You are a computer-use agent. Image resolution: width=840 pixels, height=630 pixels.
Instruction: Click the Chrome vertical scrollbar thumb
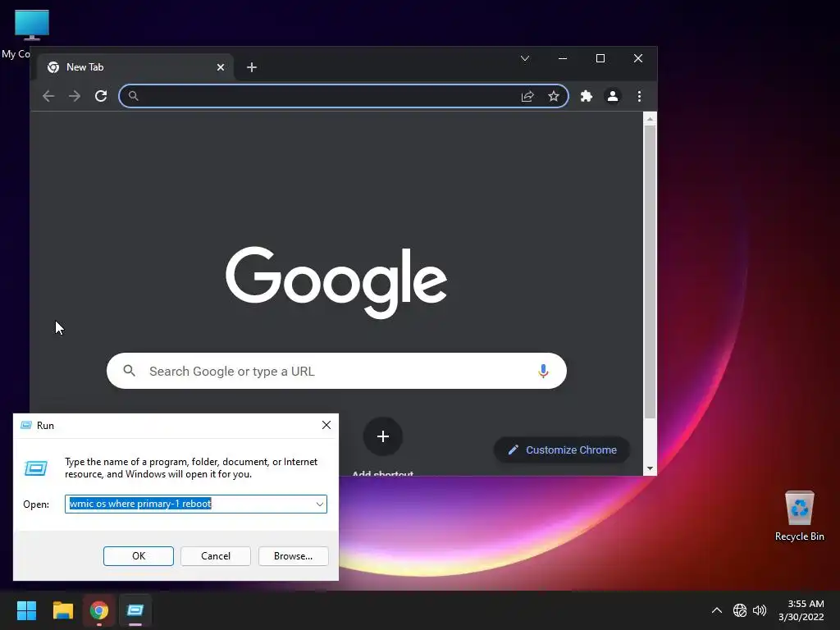point(650,272)
